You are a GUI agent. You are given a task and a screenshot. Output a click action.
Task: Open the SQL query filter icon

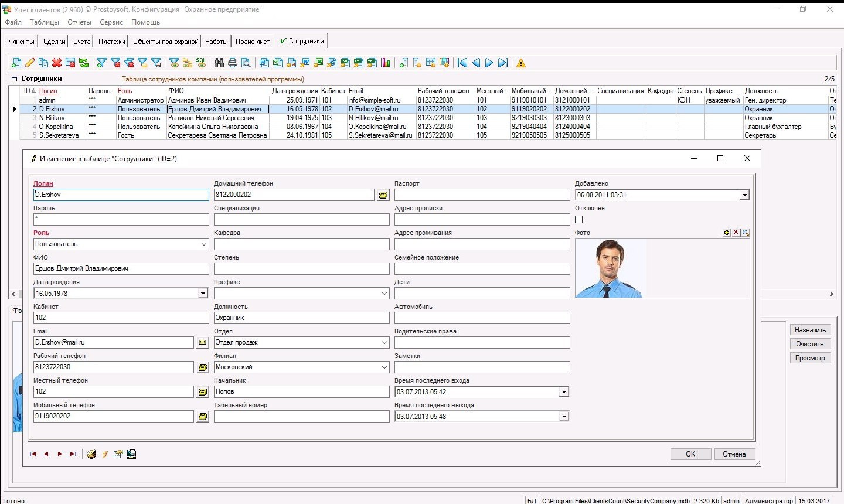(201, 63)
